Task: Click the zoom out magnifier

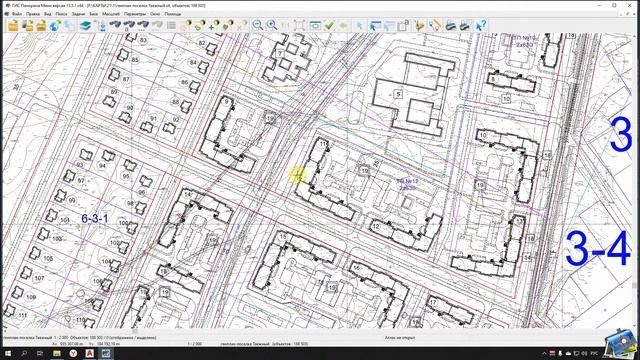Action: click(258, 26)
